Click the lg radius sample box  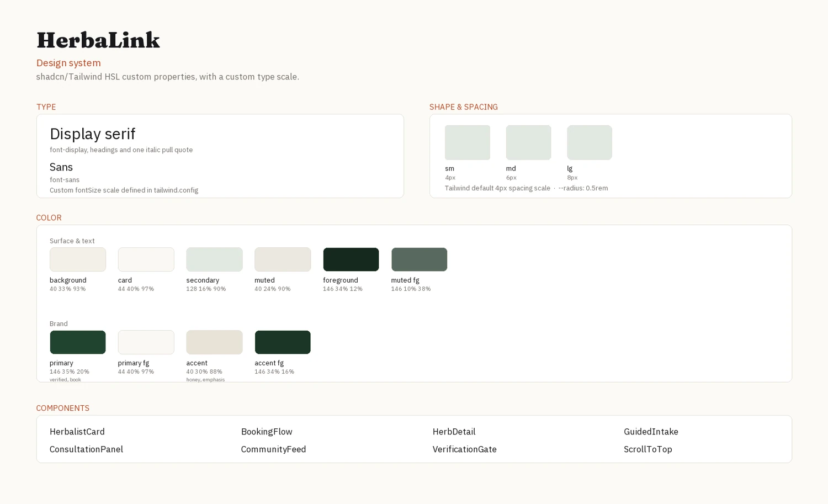click(x=590, y=142)
